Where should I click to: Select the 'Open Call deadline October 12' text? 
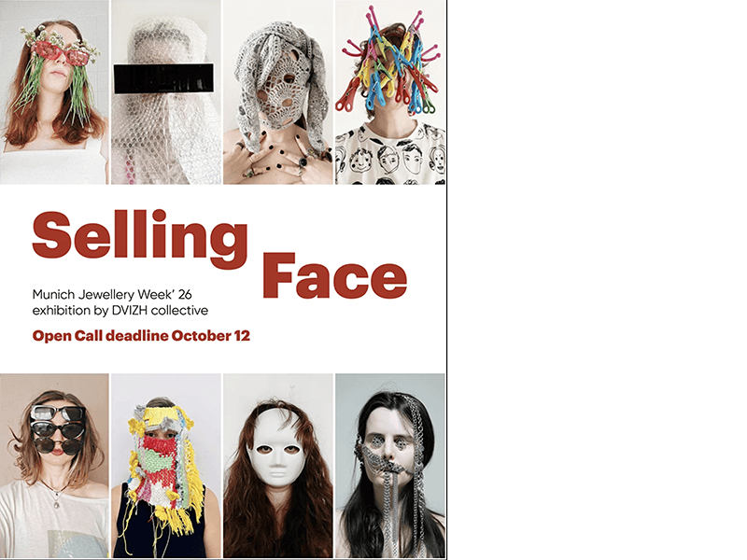pos(141,336)
